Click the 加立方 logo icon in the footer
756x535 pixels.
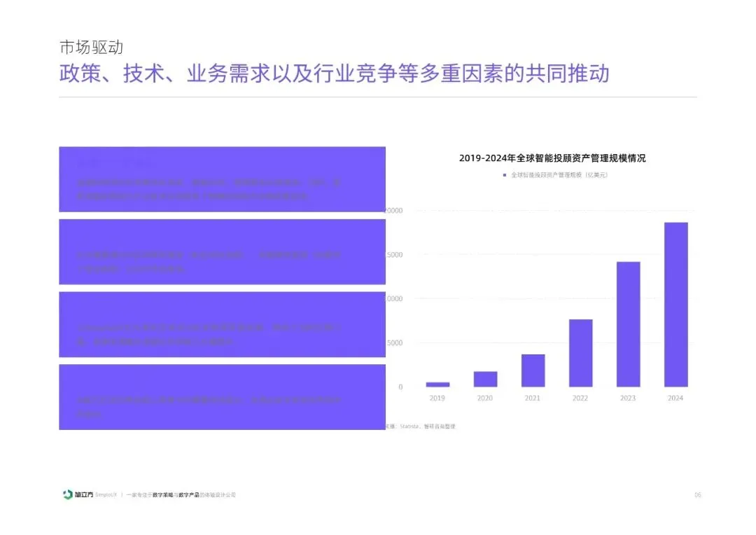67,494
